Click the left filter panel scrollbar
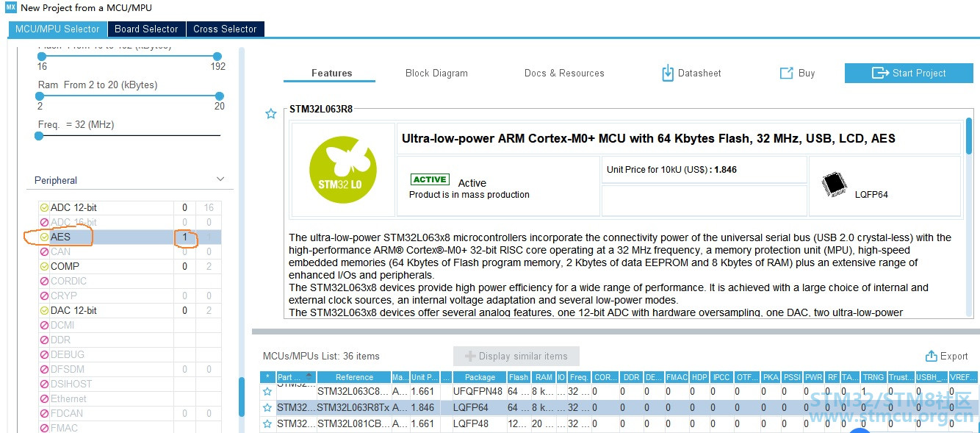The width and height of the screenshot is (980, 433). click(241, 397)
